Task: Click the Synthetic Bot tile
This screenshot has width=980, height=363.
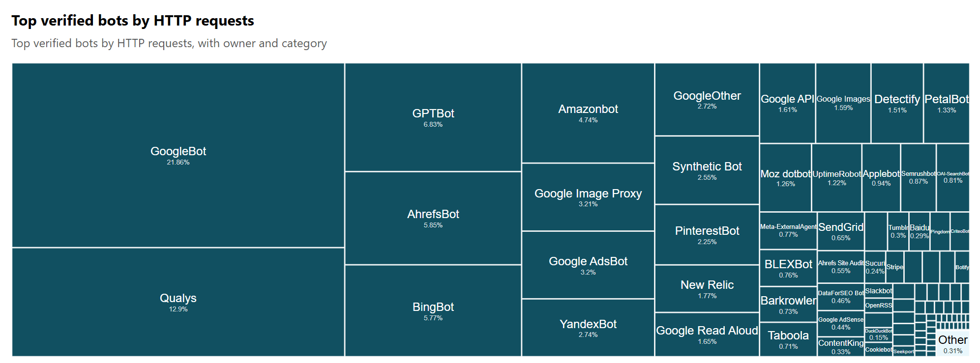Action: pyautogui.click(x=707, y=170)
